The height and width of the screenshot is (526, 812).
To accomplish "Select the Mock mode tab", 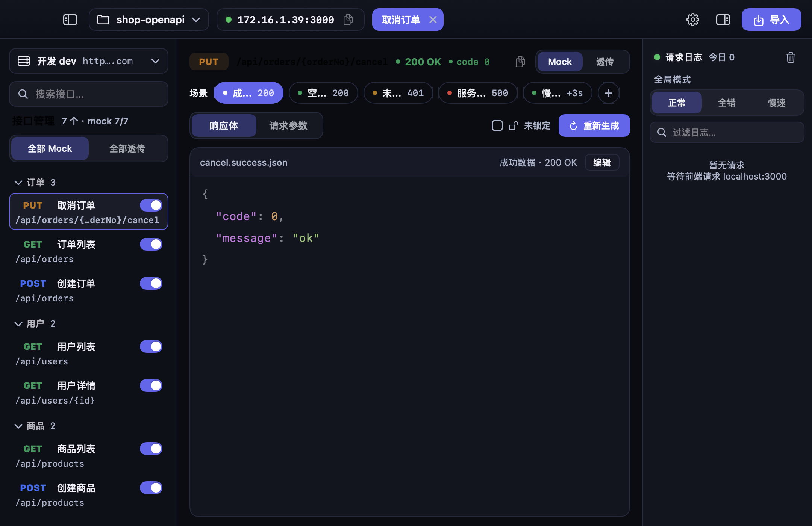I will 560,62.
